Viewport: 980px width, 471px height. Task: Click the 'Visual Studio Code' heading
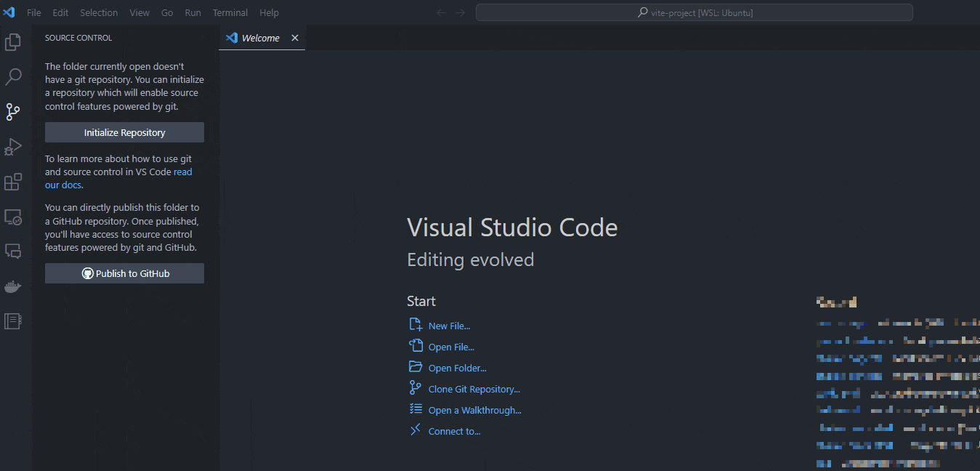point(512,228)
